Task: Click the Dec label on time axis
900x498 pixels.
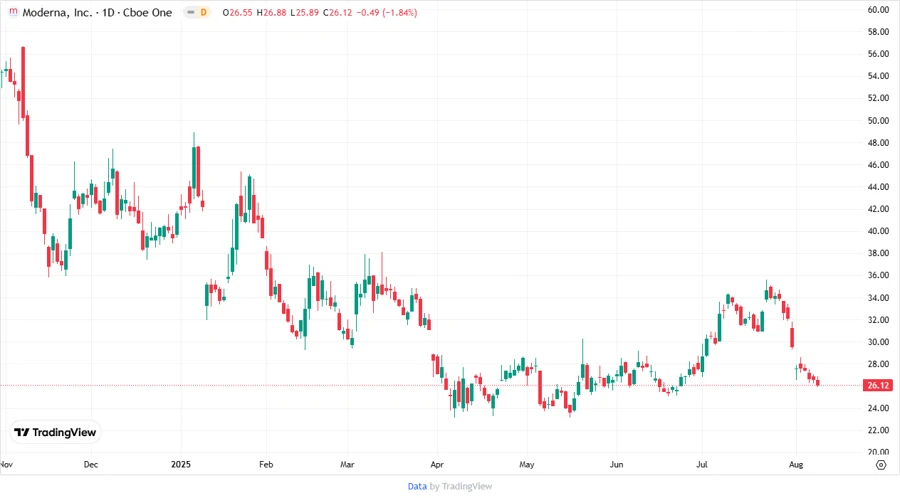Action: 91,464
